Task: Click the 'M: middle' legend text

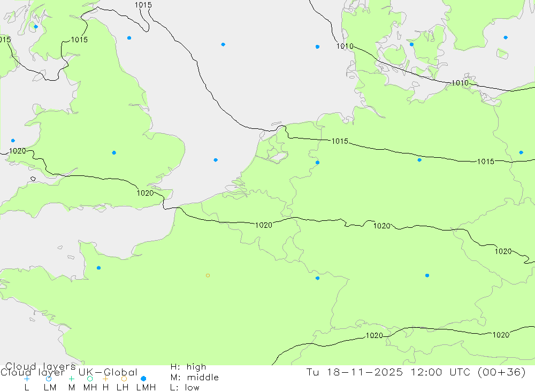Action: coord(195,378)
